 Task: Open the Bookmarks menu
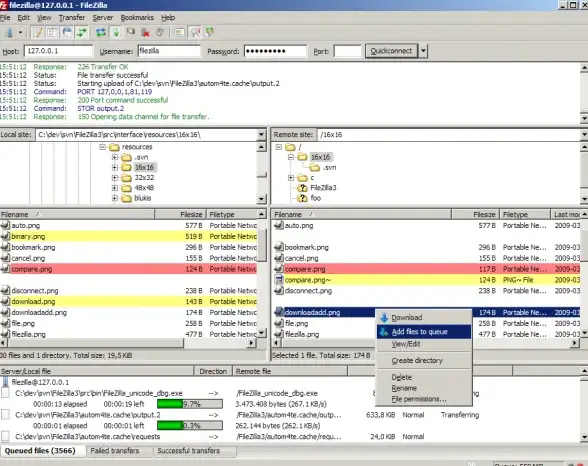click(x=137, y=18)
